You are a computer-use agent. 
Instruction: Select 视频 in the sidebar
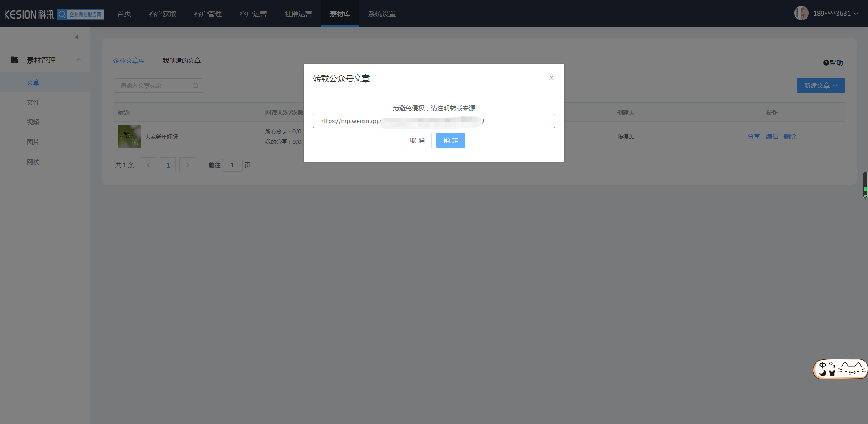pyautogui.click(x=33, y=122)
